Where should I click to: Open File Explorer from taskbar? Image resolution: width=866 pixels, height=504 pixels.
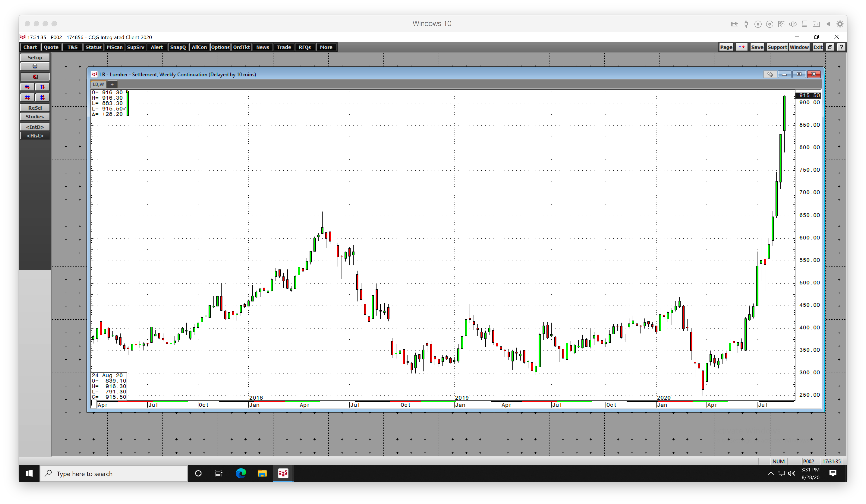point(262,473)
